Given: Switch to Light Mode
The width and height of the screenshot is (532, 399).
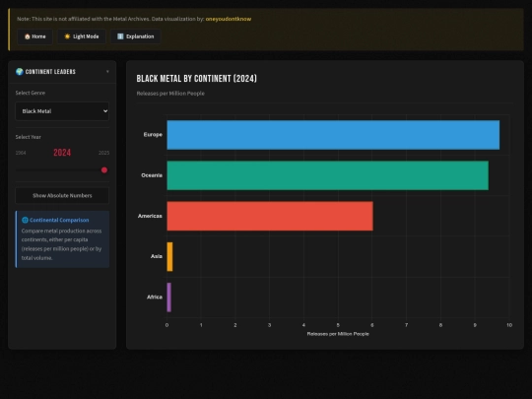Looking at the screenshot, I should [x=82, y=36].
